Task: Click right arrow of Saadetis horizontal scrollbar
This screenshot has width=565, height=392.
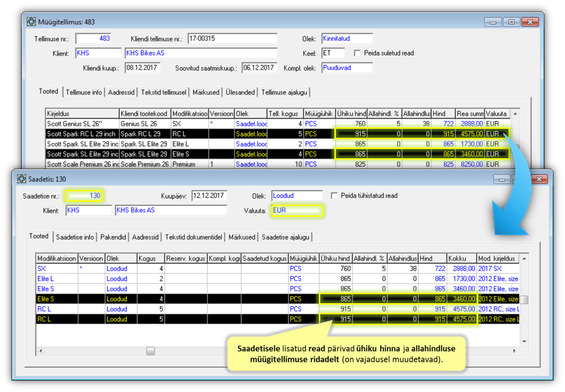Action: [514, 350]
